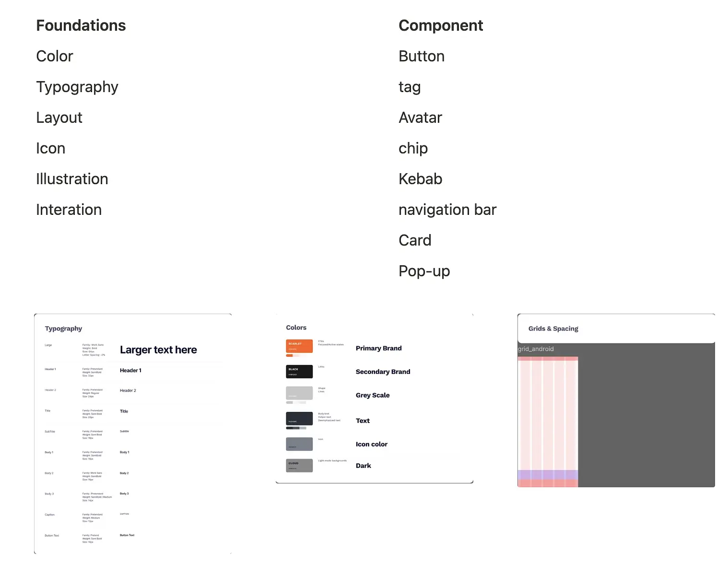Select the navigation bar entry
Screen dimensions: 728x564
pos(447,210)
